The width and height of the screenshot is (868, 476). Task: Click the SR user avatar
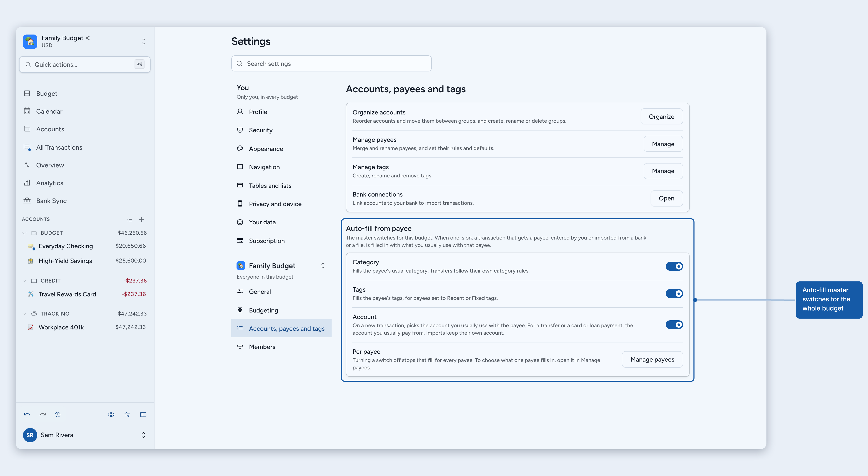coord(30,435)
